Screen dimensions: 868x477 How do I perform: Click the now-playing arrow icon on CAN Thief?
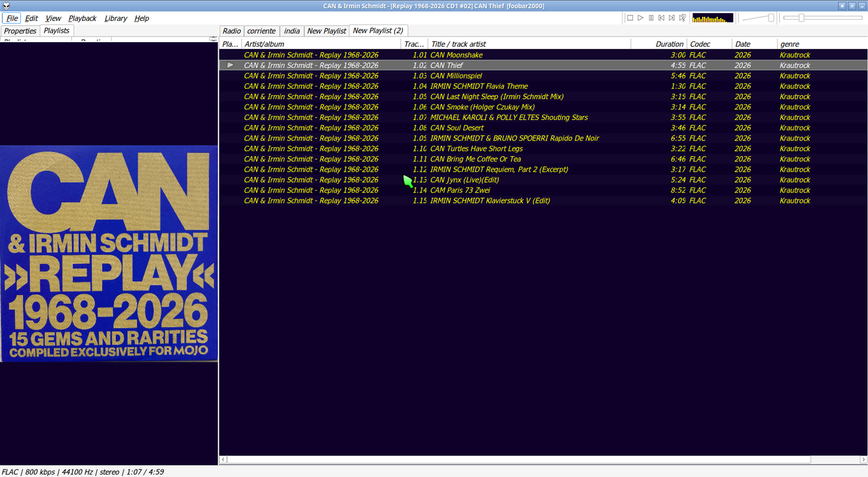tap(231, 65)
